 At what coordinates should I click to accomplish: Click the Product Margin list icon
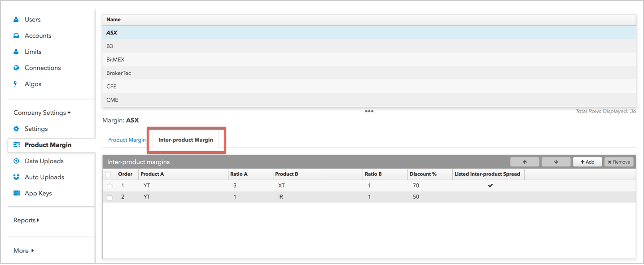click(17, 145)
